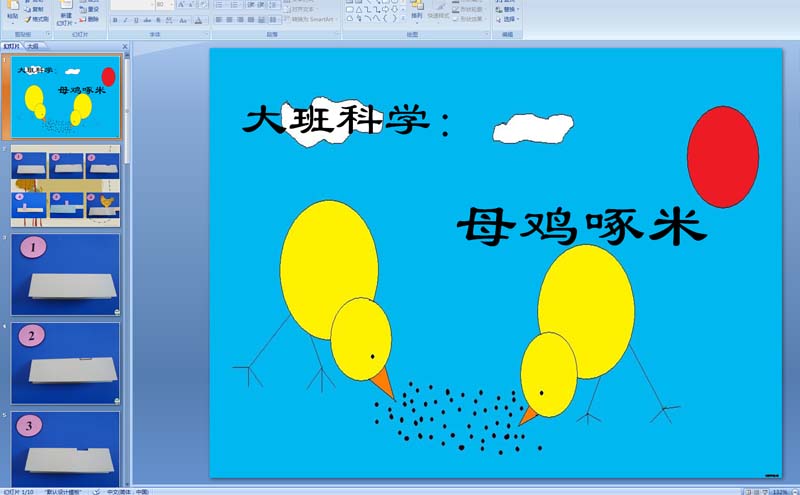Click the Convert to SmartArt button
This screenshot has height=495, width=800.
coord(312,19)
